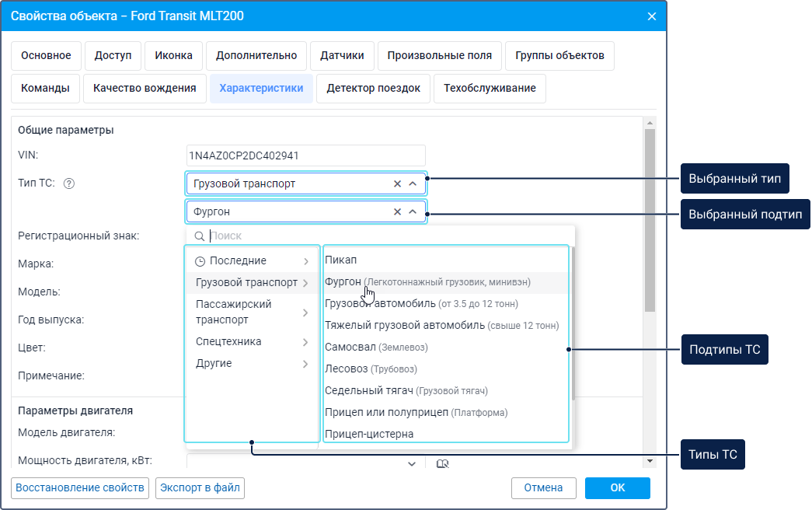Image resolution: width=812 pixels, height=510 pixels.
Task: Choose the Пикап subtype
Action: pos(445,260)
